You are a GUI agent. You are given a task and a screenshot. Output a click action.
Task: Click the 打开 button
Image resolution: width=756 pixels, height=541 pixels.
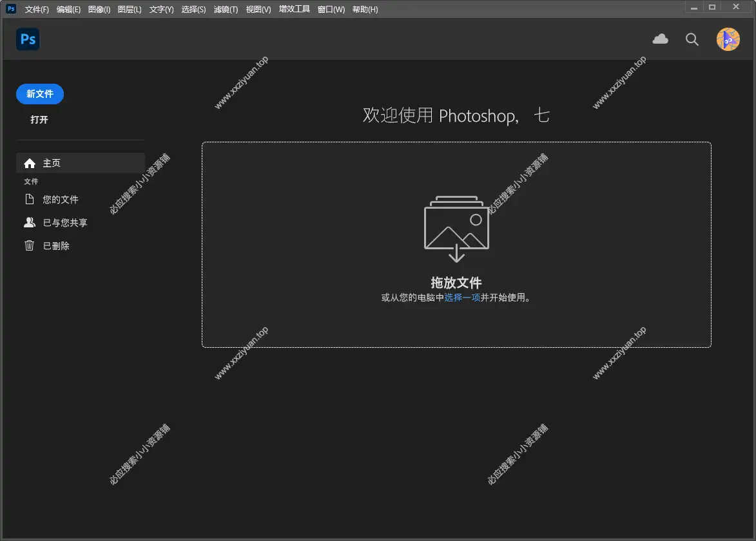[39, 120]
